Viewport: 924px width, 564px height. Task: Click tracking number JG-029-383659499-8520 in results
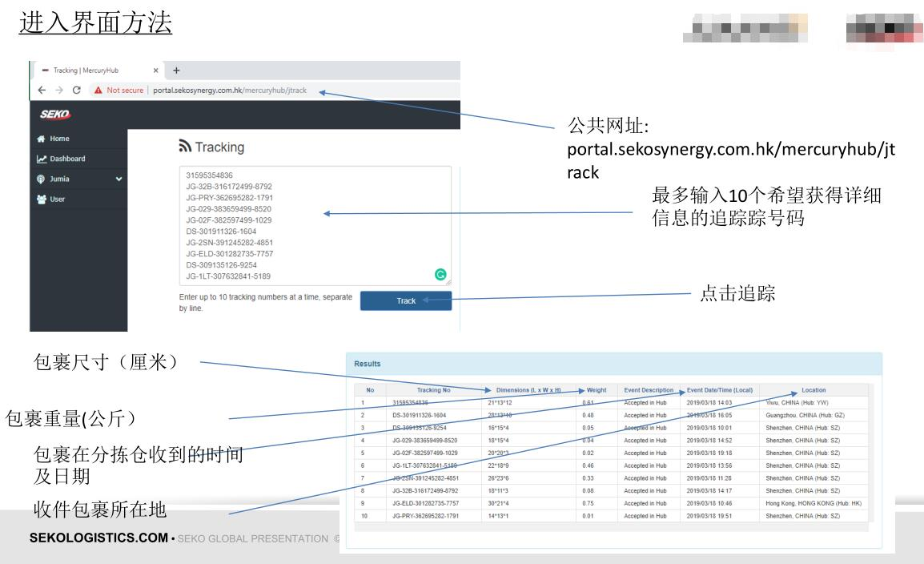[x=424, y=441]
